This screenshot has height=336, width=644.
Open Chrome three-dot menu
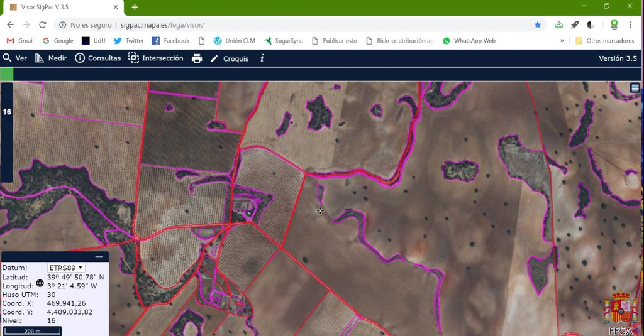(x=630, y=25)
